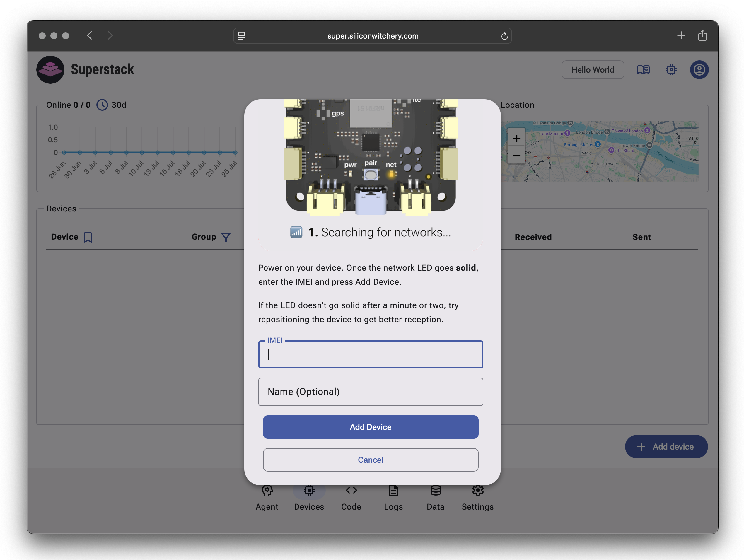
Task: Click the Location map area
Action: click(x=599, y=152)
